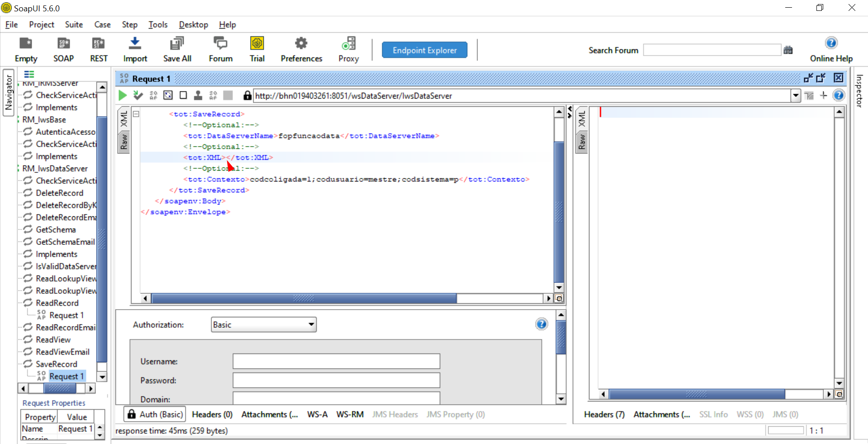Click the Password field
Image resolution: width=868 pixels, height=444 pixels.
tap(336, 380)
